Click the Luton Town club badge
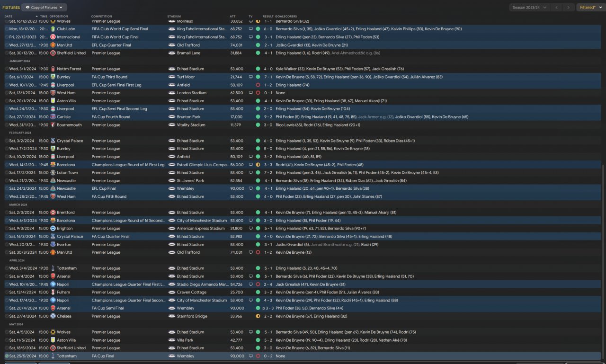606x364 pixels. coord(53,173)
